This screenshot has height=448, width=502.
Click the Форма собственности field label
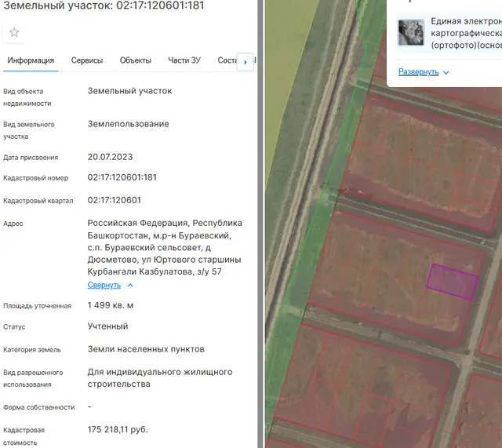38,407
